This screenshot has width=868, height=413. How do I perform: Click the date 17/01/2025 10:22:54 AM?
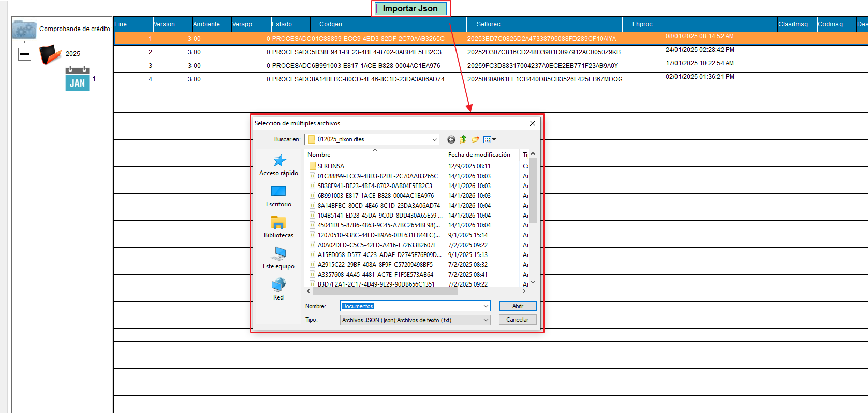click(x=699, y=63)
